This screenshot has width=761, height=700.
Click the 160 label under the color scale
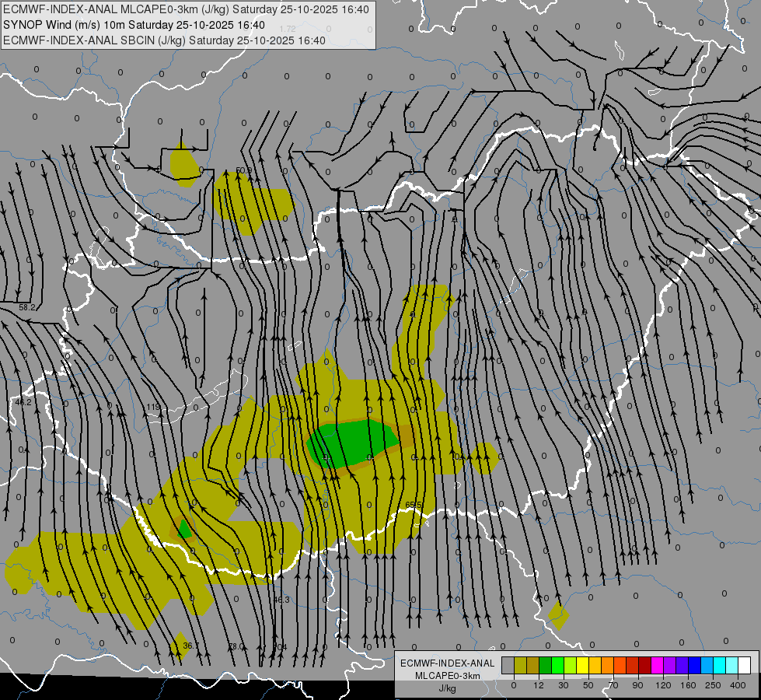[688, 685]
